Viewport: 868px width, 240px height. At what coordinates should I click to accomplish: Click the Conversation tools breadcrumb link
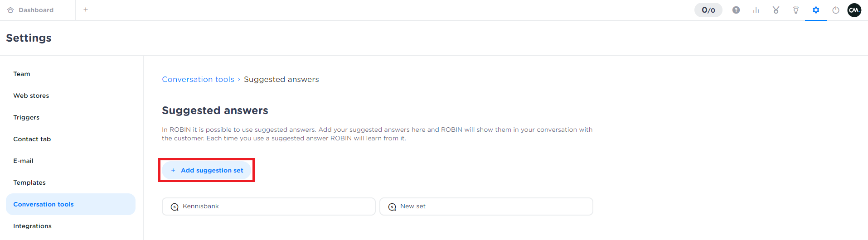click(198, 79)
